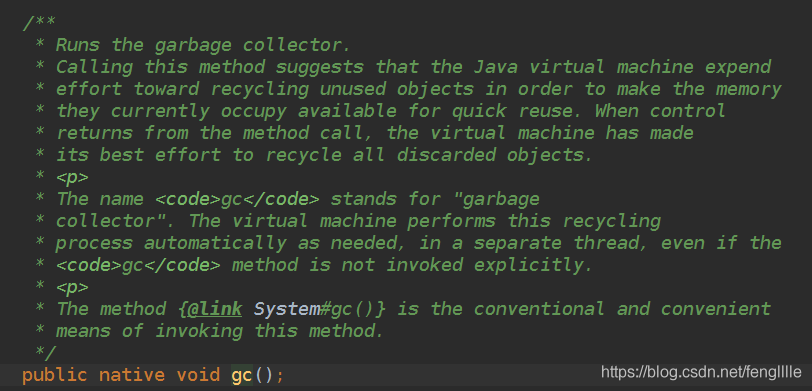The image size is (812, 391).
Task: Click the first <p> tag in comment
Action: [x=72, y=178]
